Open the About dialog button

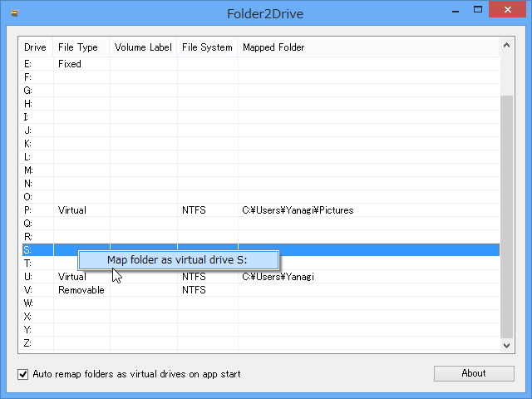pyautogui.click(x=473, y=373)
